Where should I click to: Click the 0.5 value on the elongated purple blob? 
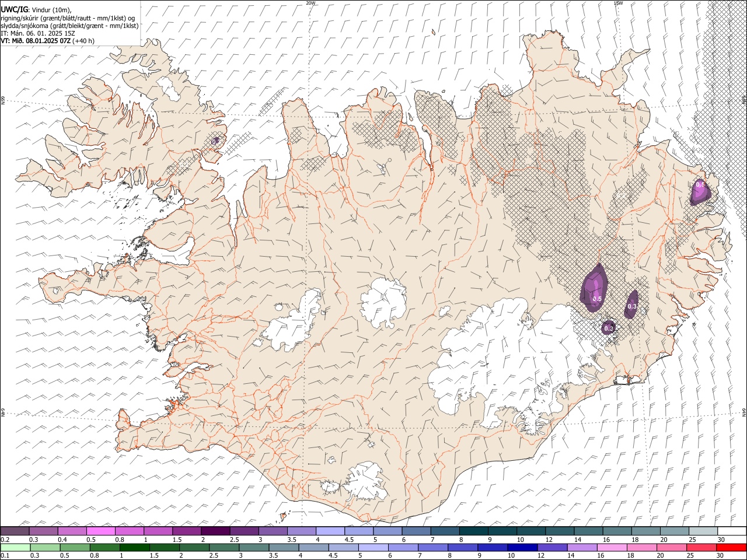[x=597, y=299]
